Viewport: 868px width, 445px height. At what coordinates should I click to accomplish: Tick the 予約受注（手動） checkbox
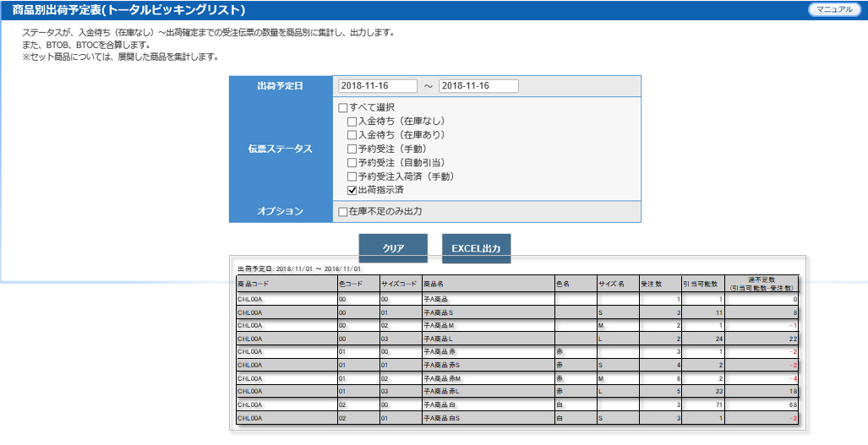(x=352, y=149)
